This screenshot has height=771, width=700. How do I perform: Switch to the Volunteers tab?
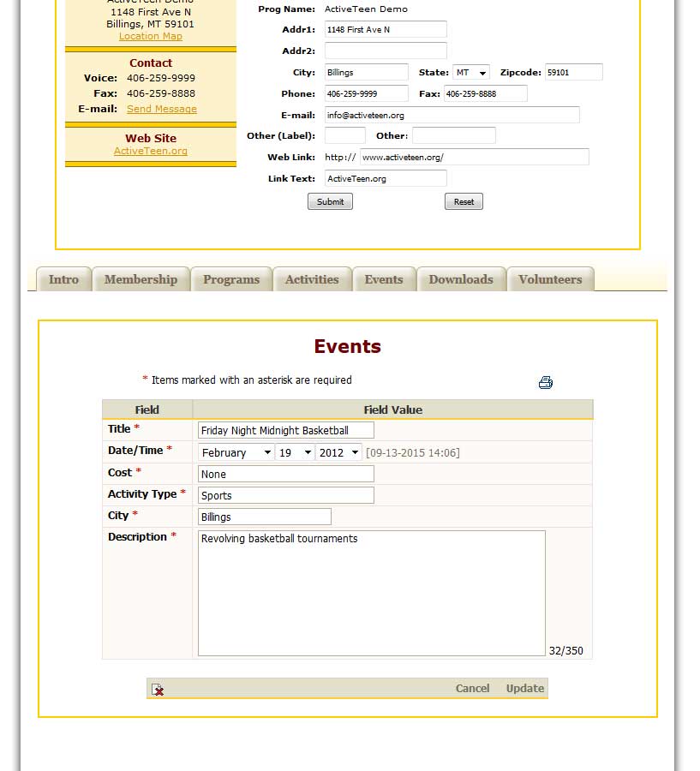pyautogui.click(x=550, y=279)
